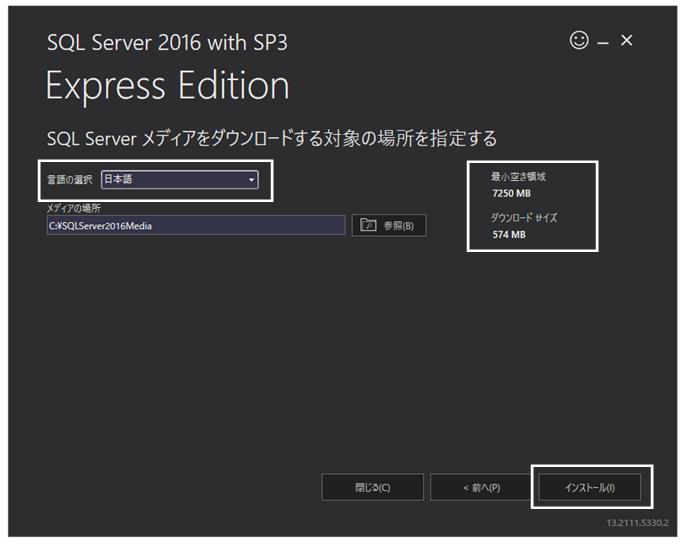Go back with the < 前へ(P) button

click(481, 487)
